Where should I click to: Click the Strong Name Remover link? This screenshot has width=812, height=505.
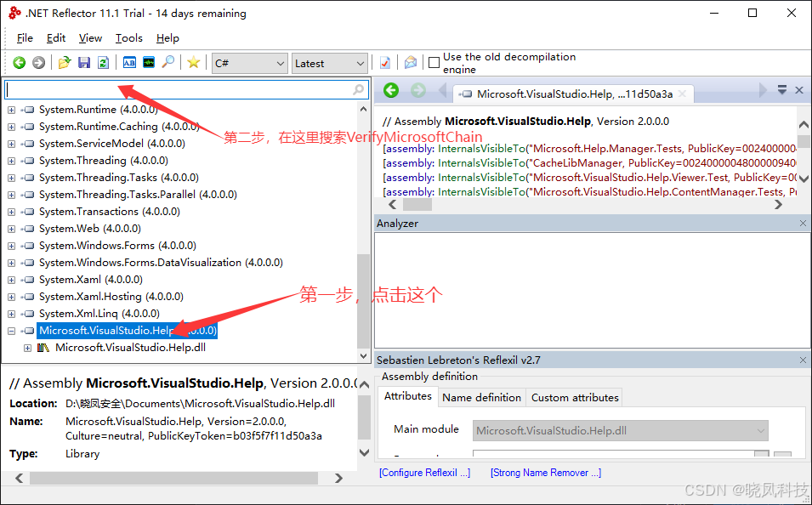point(546,473)
